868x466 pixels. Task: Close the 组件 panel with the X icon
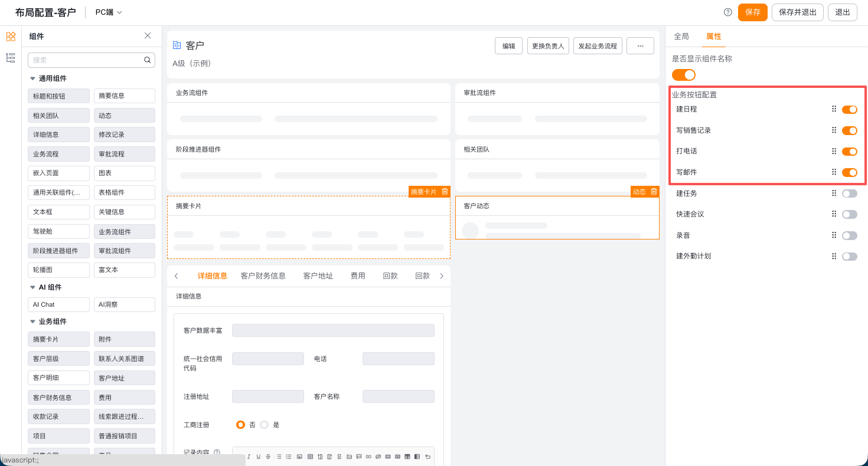point(148,36)
